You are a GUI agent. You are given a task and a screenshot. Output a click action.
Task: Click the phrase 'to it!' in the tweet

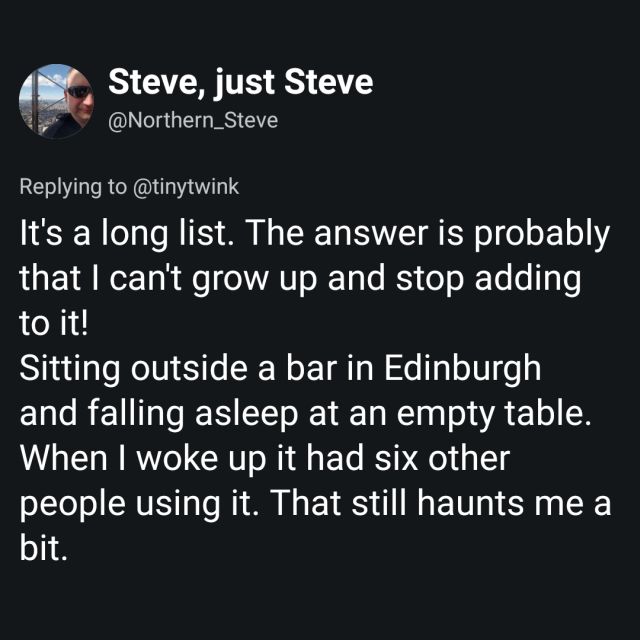click(53, 324)
